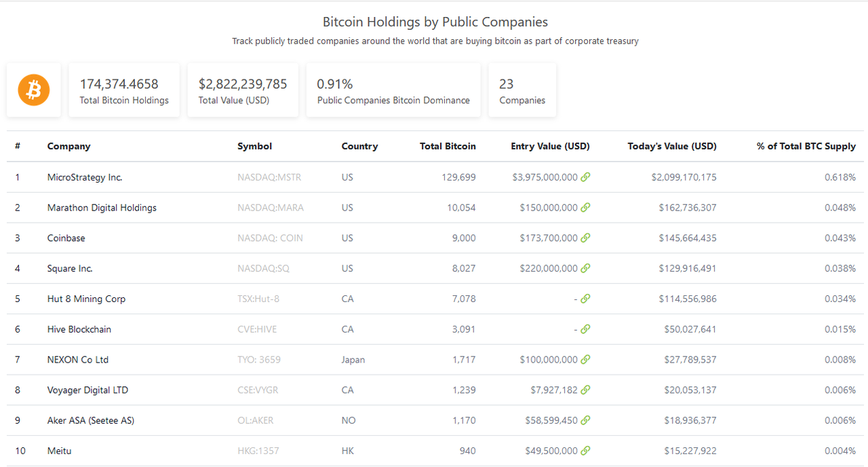Click $173,700,000 Coinbase entry value
The width and height of the screenshot is (868, 467).
[x=549, y=238]
